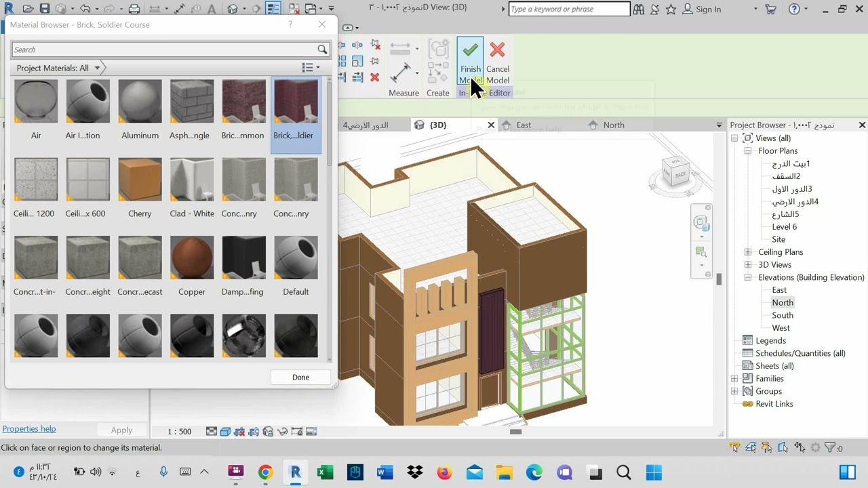Switch to the East view tab
The width and height of the screenshot is (868, 488).
coord(524,125)
